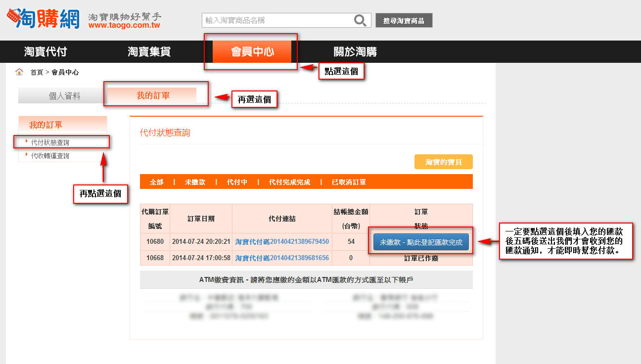
Task: Click order number 10668
Action: coord(155,258)
